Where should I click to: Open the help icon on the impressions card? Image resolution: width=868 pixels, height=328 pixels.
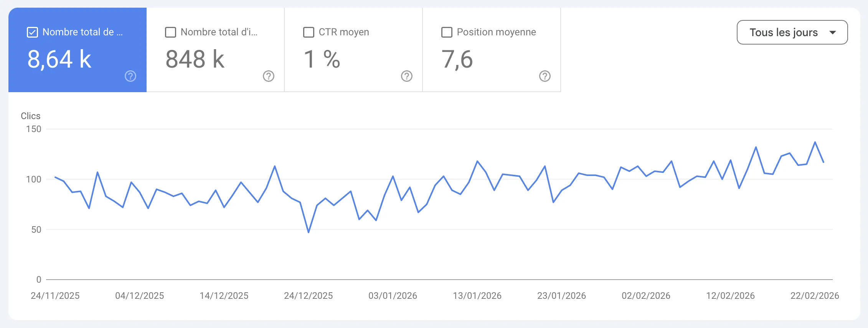point(269,76)
